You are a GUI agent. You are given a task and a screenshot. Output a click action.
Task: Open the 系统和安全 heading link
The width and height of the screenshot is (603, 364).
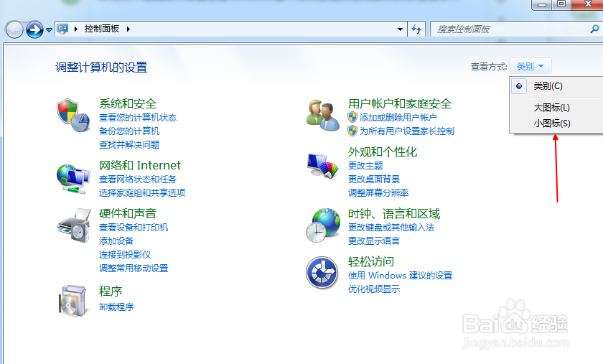pyautogui.click(x=128, y=103)
